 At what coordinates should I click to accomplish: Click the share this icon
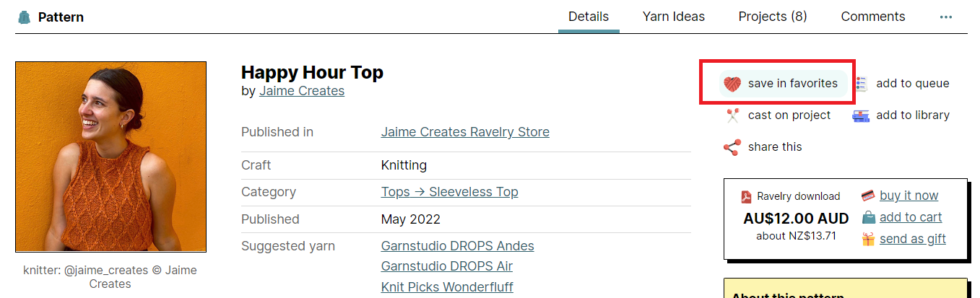coord(732,147)
